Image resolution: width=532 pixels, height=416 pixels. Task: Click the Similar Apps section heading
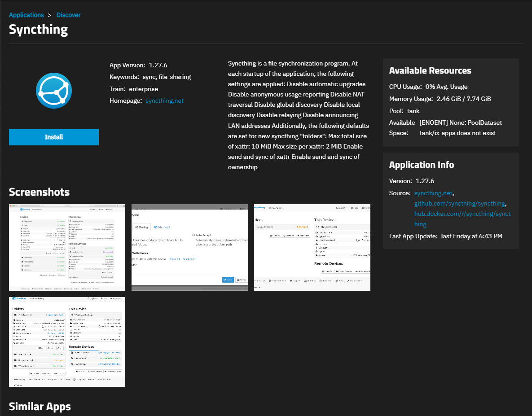[x=40, y=407]
